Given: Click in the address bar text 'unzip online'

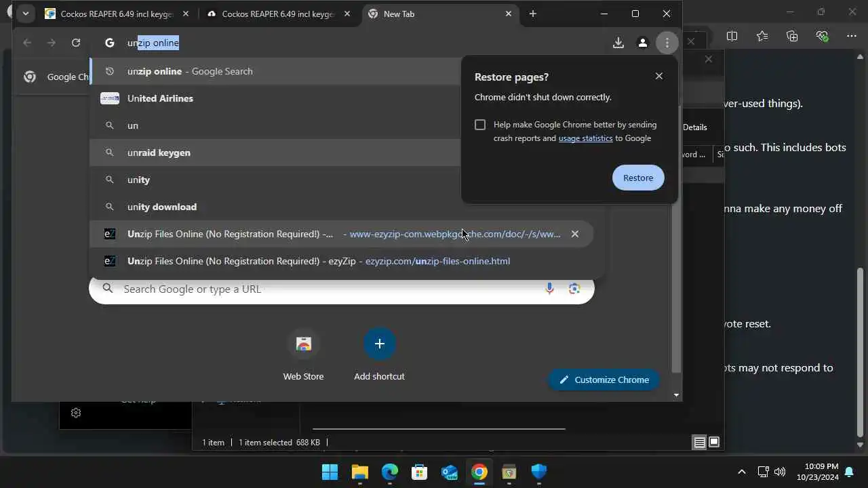Looking at the screenshot, I should tap(153, 43).
